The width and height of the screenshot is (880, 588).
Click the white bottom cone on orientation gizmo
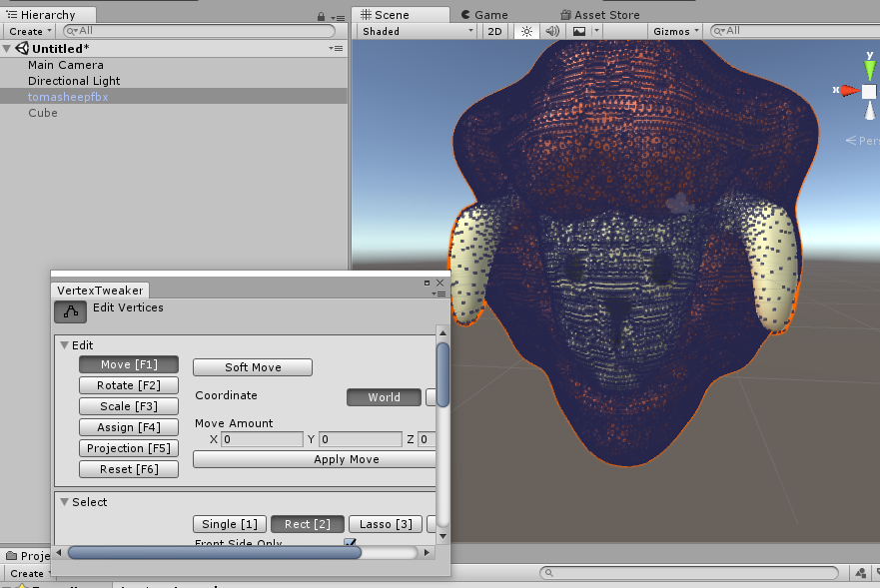[x=869, y=110]
